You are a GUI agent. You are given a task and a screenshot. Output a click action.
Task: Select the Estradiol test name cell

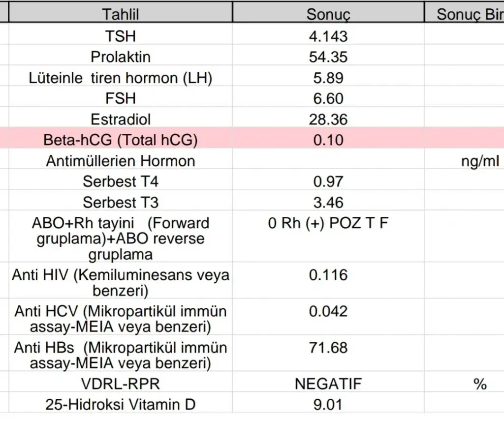point(121,119)
